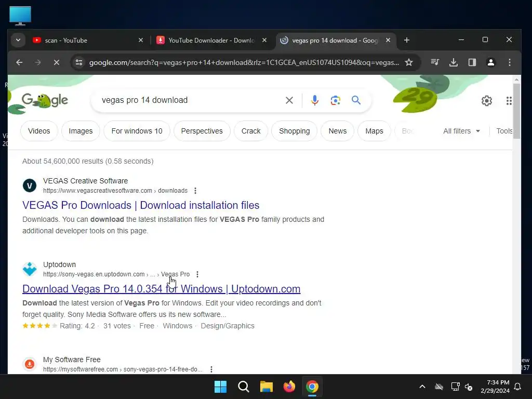Switch to News results

pyautogui.click(x=338, y=131)
